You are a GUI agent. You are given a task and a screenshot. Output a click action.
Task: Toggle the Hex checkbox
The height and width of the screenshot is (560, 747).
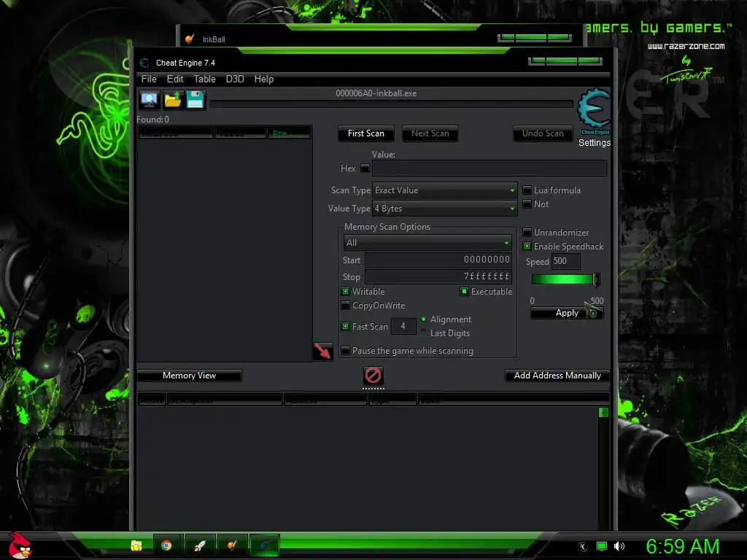pos(365,168)
